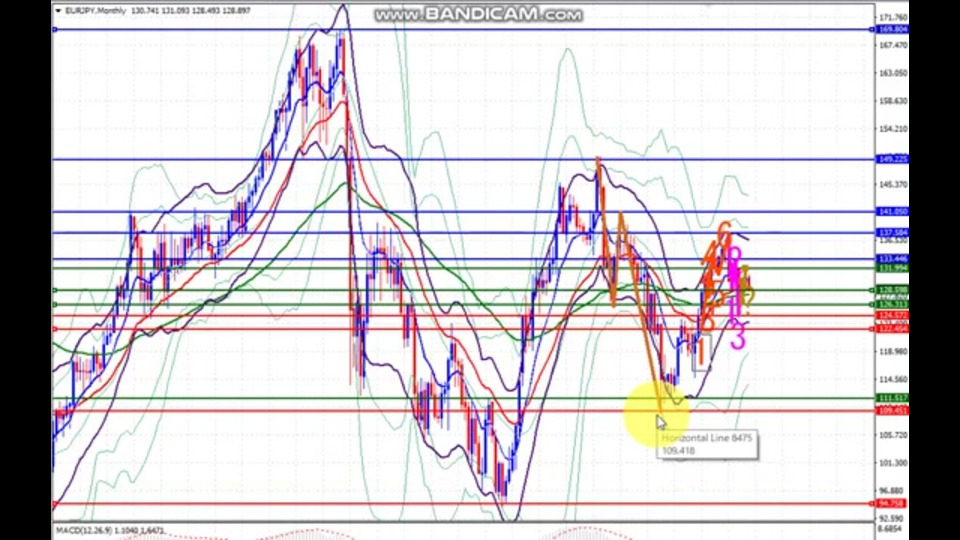Click the 118.980 price scale value
Viewport: 960px width, 540px height.
pyautogui.click(x=893, y=351)
